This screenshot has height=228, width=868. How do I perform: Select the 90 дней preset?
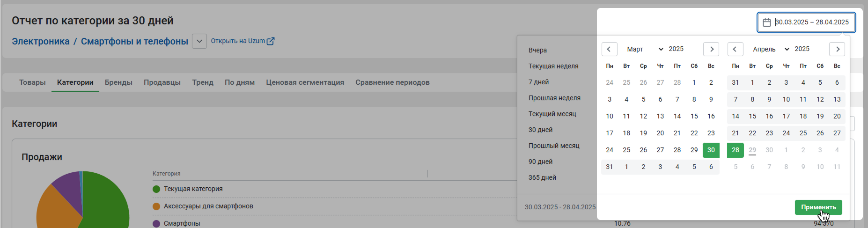[x=540, y=162]
